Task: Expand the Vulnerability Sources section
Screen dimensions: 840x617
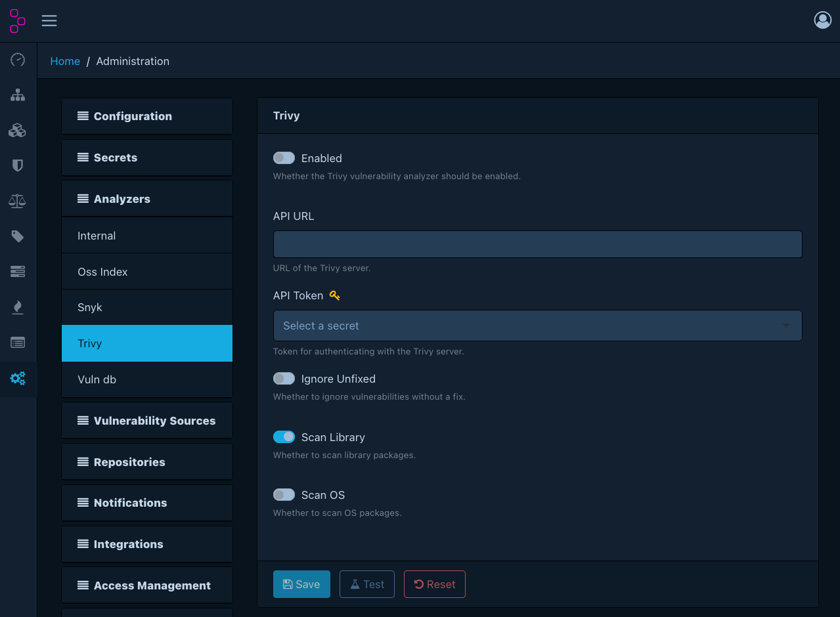Action: point(146,420)
